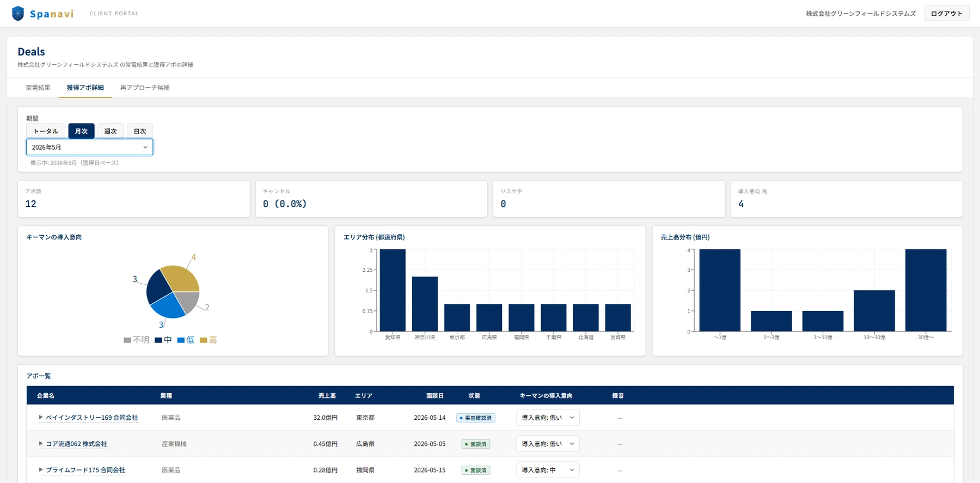Expand the コア流通062 row triangle
Screen dimensions: 980x483
click(40, 443)
